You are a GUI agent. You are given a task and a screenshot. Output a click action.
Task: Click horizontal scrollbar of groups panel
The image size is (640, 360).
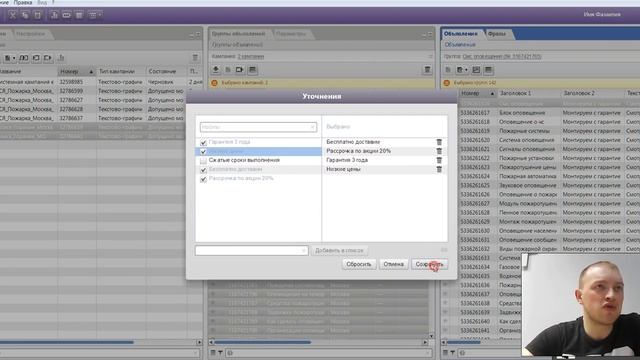263,342
